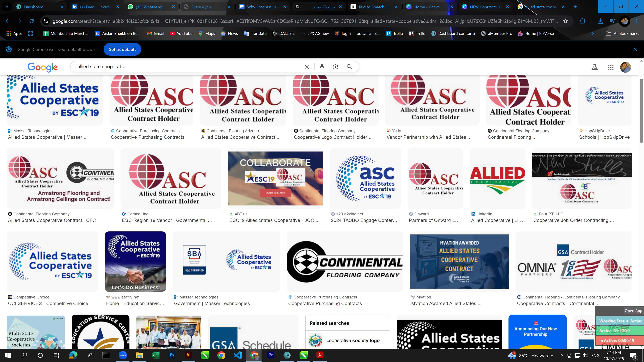Open the Chrome downloads icon
Viewport: 644px width, 362px height.
[x=600, y=21]
